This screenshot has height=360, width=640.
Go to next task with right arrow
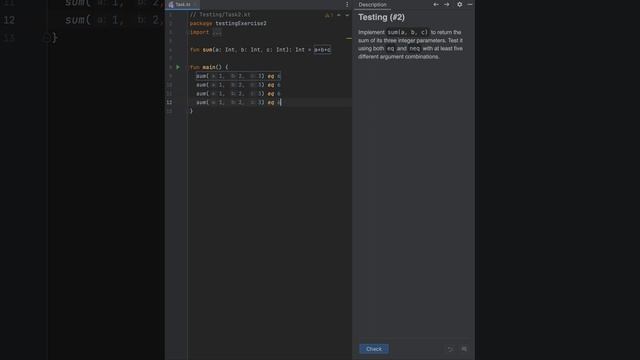(x=447, y=4)
